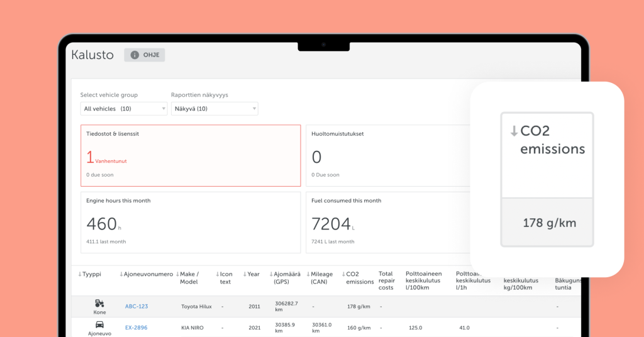
Task: Open the All vehicles group dropdown
Action: point(123,109)
